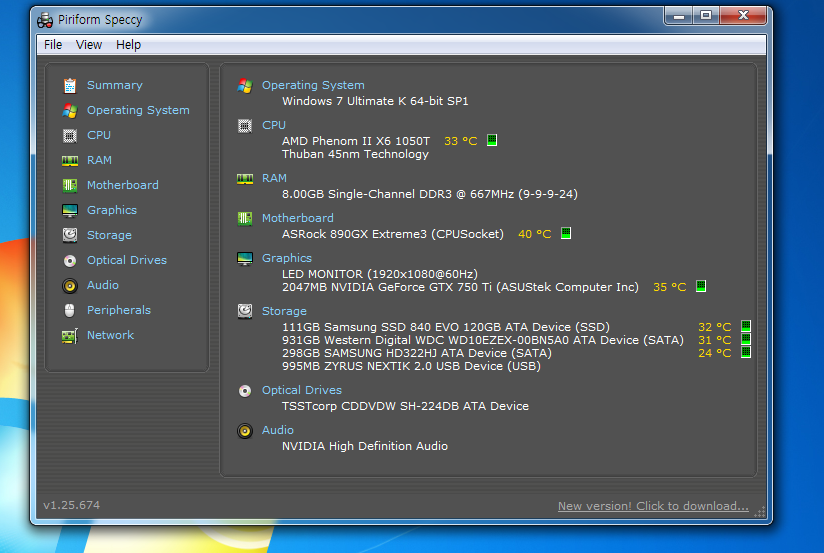Click the version label v1.25.674
The image size is (824, 553).
click(x=71, y=505)
